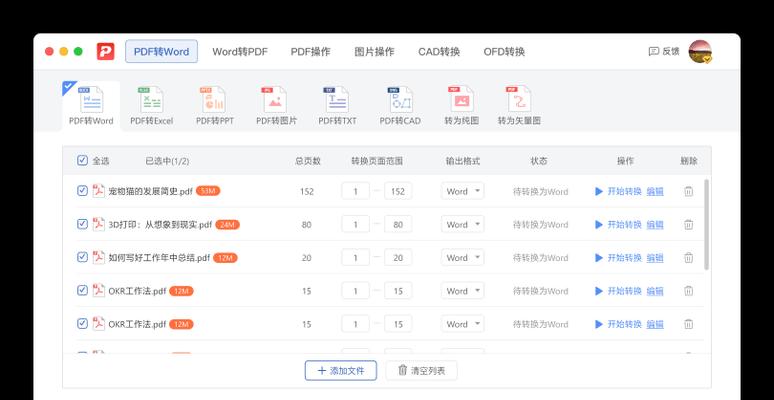The image size is (774, 400).
Task: Uncheck the 宠物猫的发展简史.pdf checkbox
Action: coord(82,191)
